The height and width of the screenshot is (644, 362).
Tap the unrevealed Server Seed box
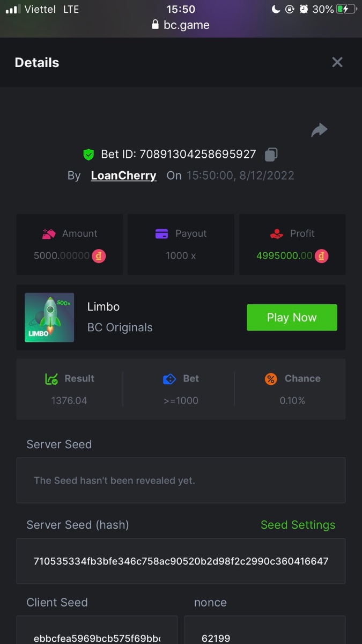[x=181, y=480]
